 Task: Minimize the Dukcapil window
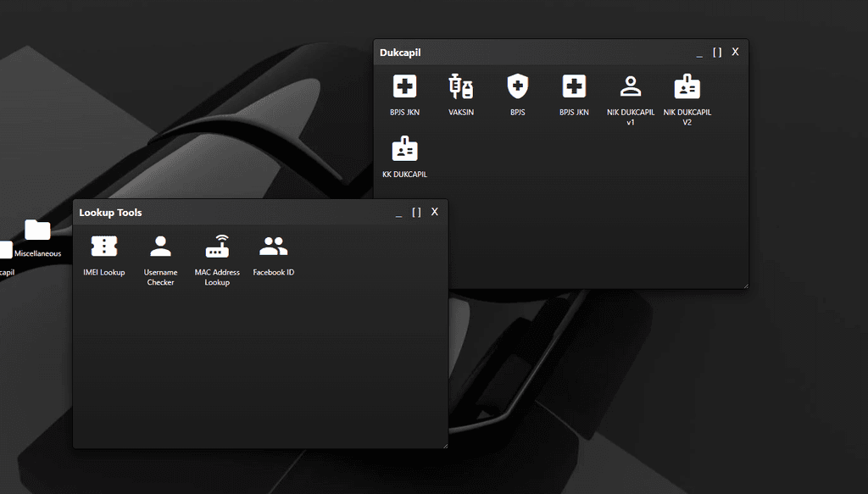[699, 53]
